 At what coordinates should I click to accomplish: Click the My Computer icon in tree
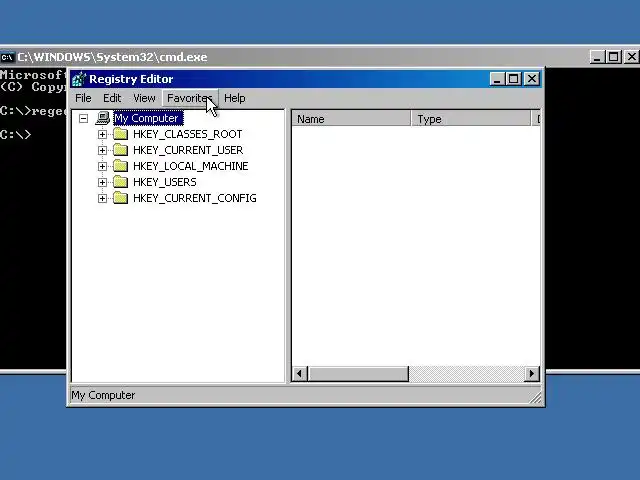(x=102, y=118)
